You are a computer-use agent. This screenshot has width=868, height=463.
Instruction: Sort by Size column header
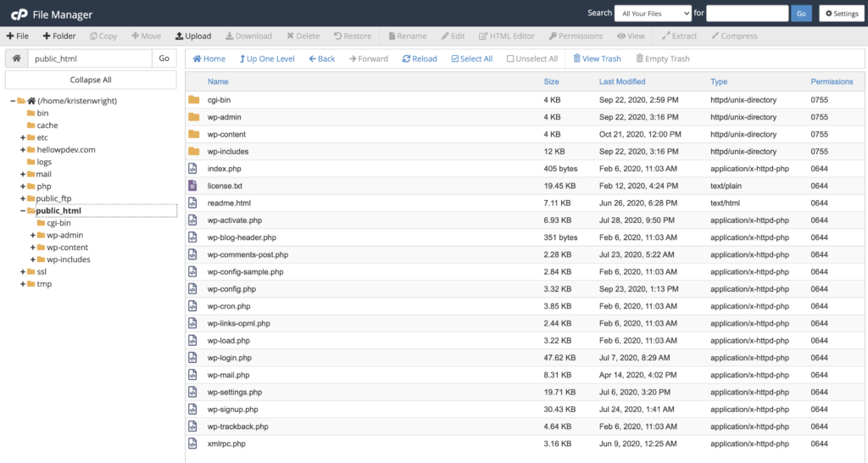click(551, 81)
